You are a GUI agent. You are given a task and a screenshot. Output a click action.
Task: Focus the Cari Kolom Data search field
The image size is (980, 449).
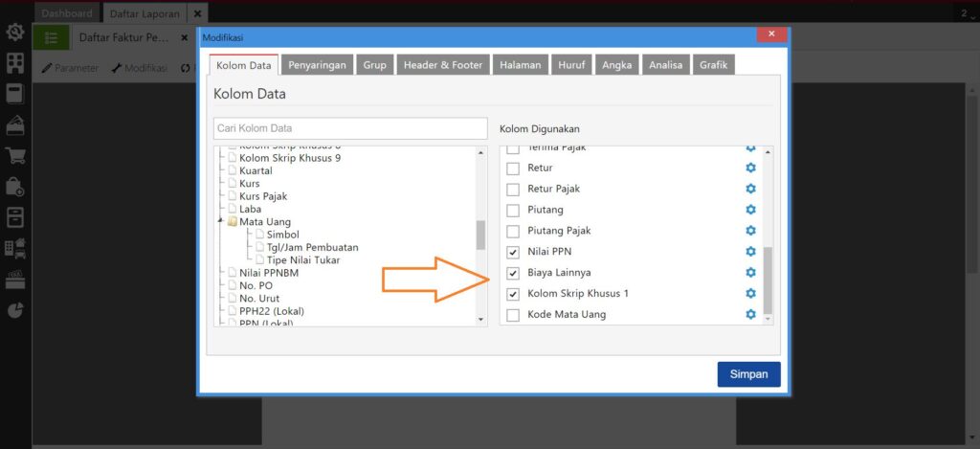pyautogui.click(x=350, y=128)
